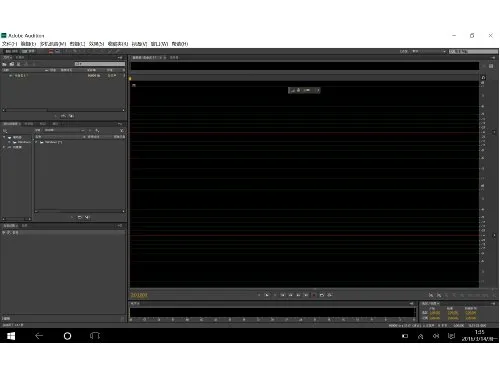This screenshot has width=500, height=375.
Task: Open the File menu in menu bar
Action: coord(9,44)
